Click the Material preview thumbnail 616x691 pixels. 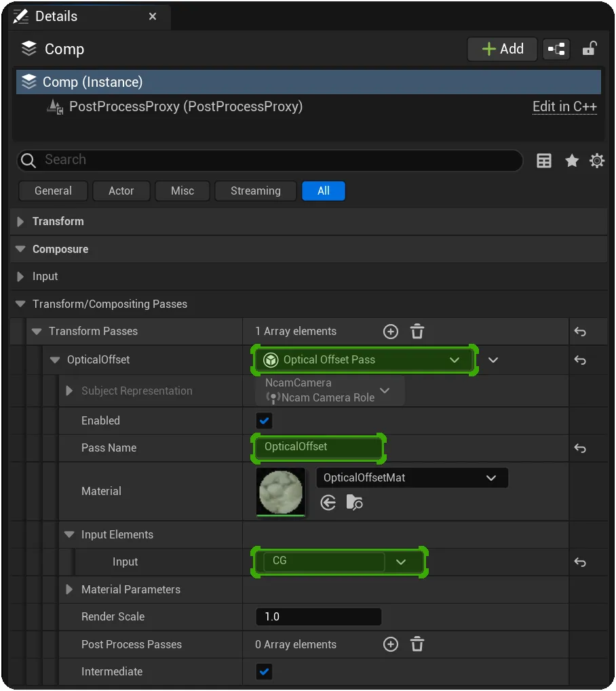click(x=280, y=492)
